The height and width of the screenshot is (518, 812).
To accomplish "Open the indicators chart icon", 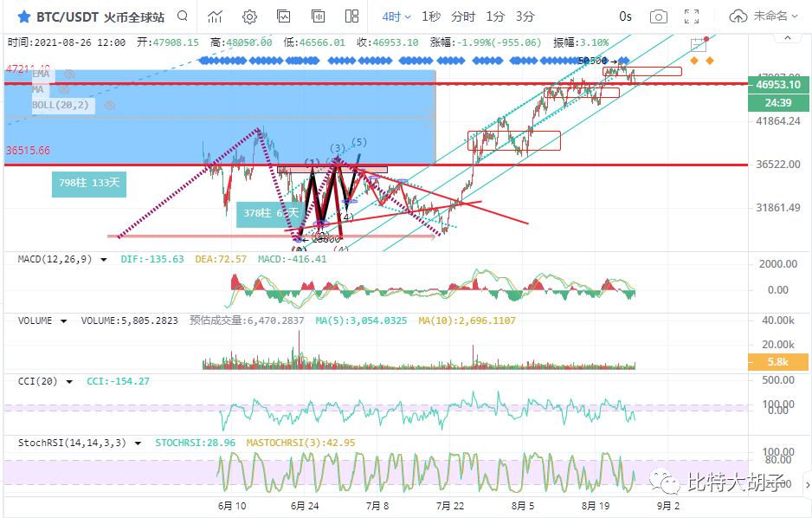I will (215, 16).
